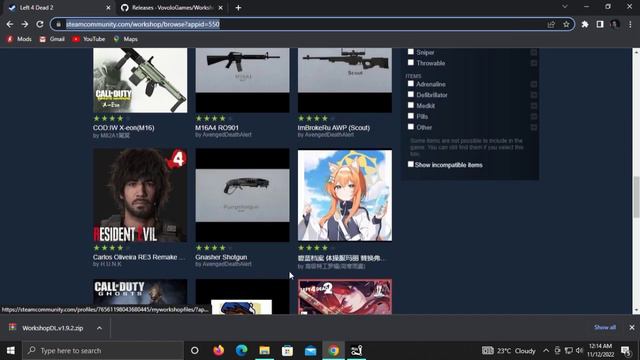This screenshot has height=360, width=640.
Task: Launch Microsoft Edge from taskbar
Action: [x=241, y=350]
